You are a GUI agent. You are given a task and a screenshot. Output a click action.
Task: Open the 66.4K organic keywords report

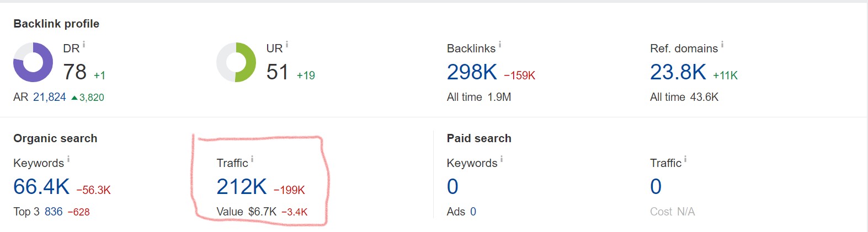[41, 187]
